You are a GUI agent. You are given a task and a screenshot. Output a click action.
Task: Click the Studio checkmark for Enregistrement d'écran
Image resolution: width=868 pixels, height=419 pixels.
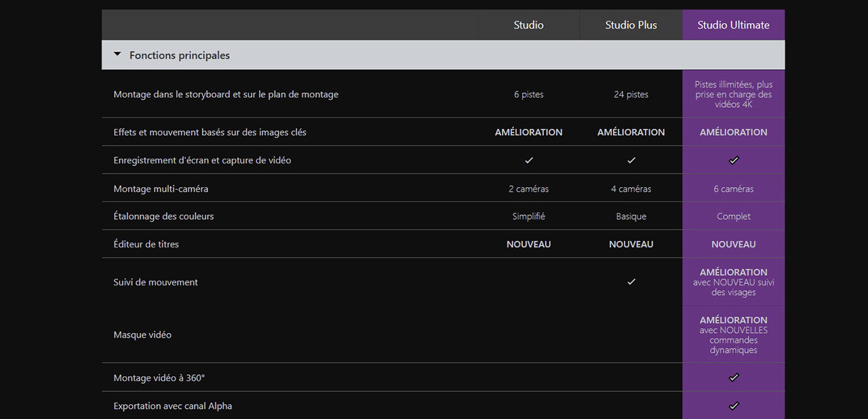click(529, 160)
